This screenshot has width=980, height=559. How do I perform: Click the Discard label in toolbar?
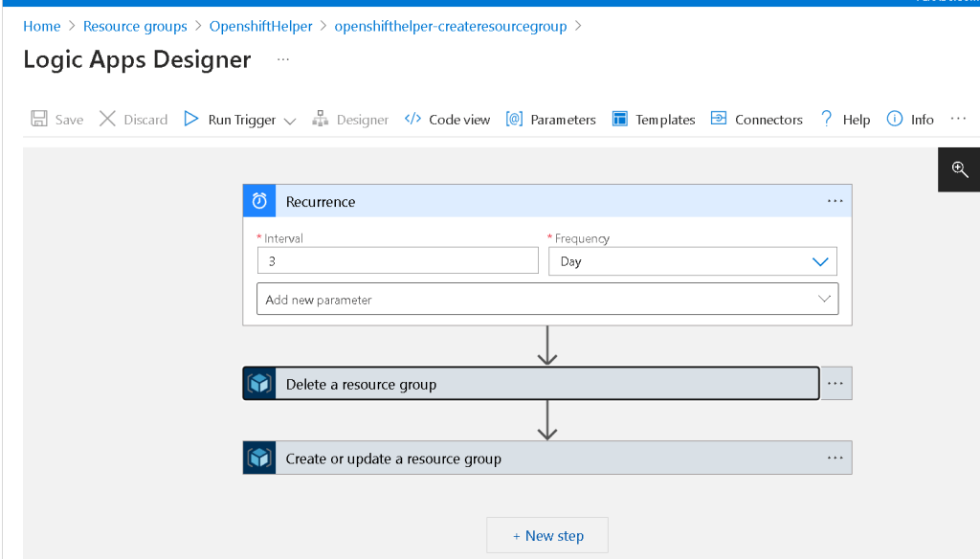(x=145, y=120)
